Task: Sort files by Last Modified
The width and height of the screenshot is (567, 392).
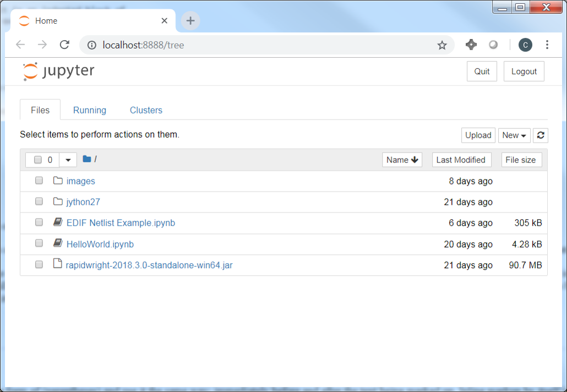Action: (x=461, y=160)
